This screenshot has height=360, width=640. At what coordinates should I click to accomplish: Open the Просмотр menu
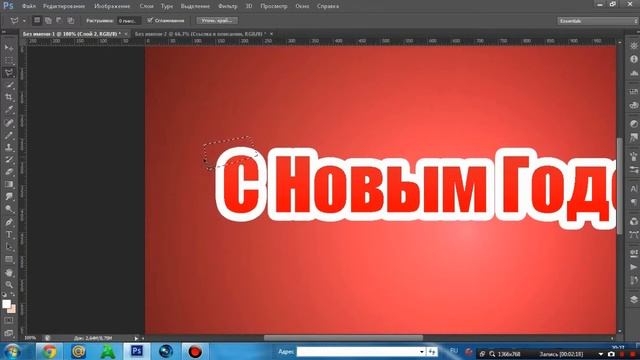click(273, 6)
